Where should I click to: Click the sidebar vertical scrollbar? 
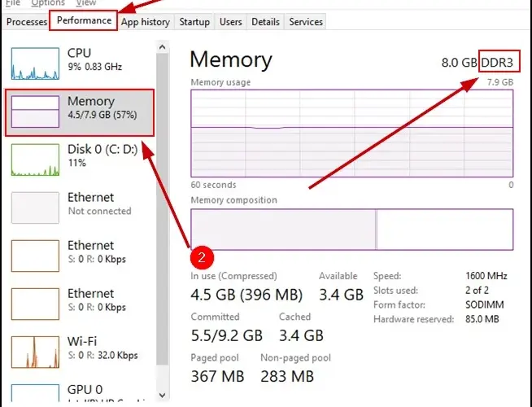(x=163, y=203)
